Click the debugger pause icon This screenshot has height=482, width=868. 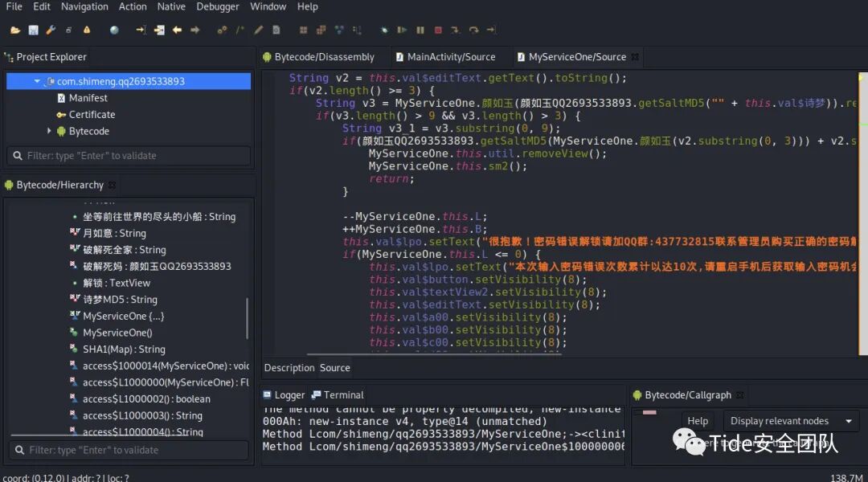420,30
